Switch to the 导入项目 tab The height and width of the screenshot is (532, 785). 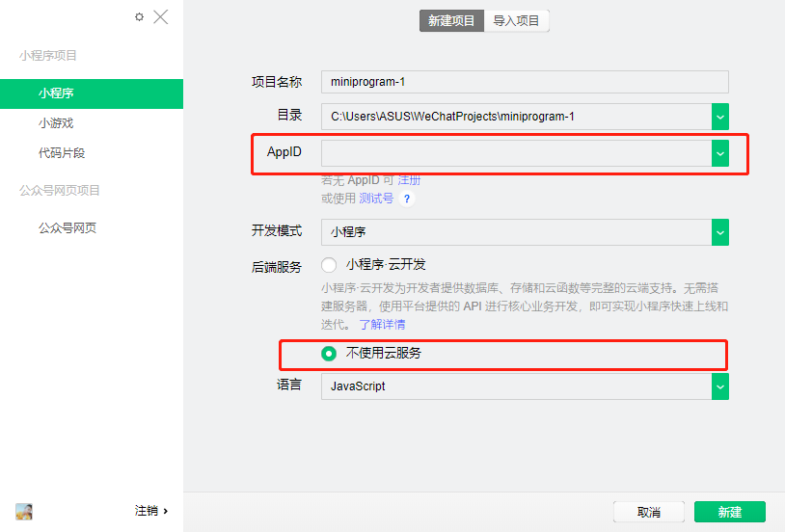517,20
